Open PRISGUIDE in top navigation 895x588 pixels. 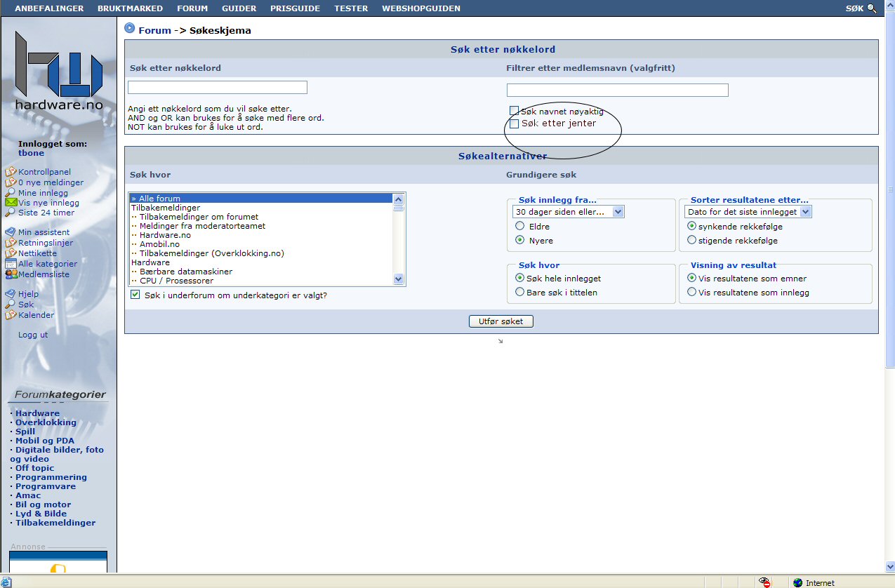coord(295,8)
